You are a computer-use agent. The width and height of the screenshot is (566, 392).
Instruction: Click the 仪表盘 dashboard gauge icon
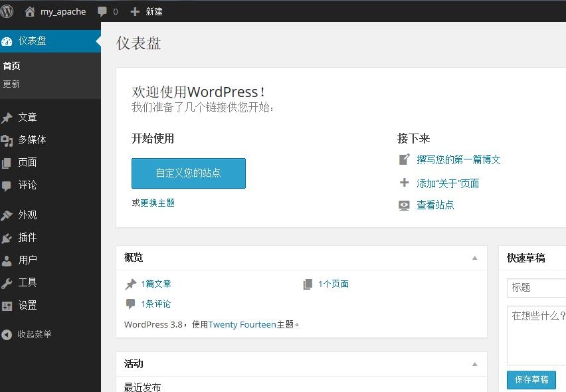7,41
